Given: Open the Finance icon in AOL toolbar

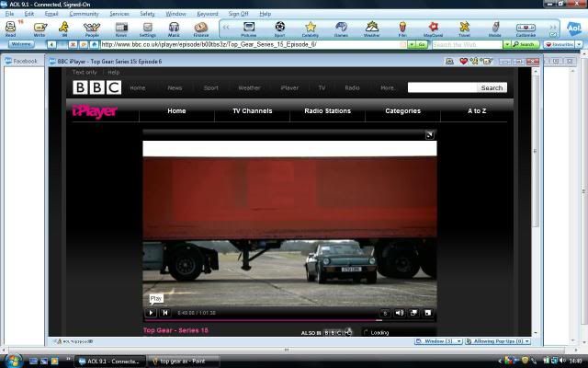Looking at the screenshot, I should (x=201, y=29).
